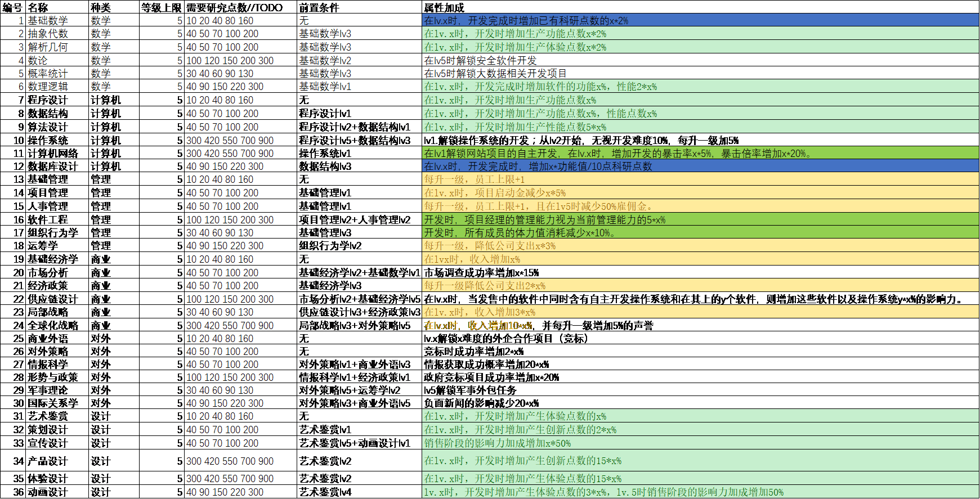Click prerequisite cell 艺术鉴赏lv5+动画设计lv1
The image size is (980, 499).
[x=359, y=443]
